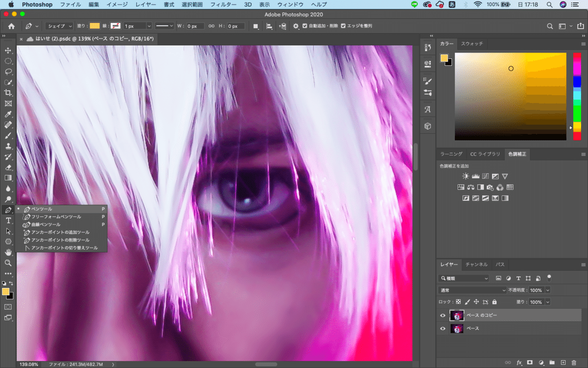Open layer filter 種類 dropdown

[x=464, y=278]
